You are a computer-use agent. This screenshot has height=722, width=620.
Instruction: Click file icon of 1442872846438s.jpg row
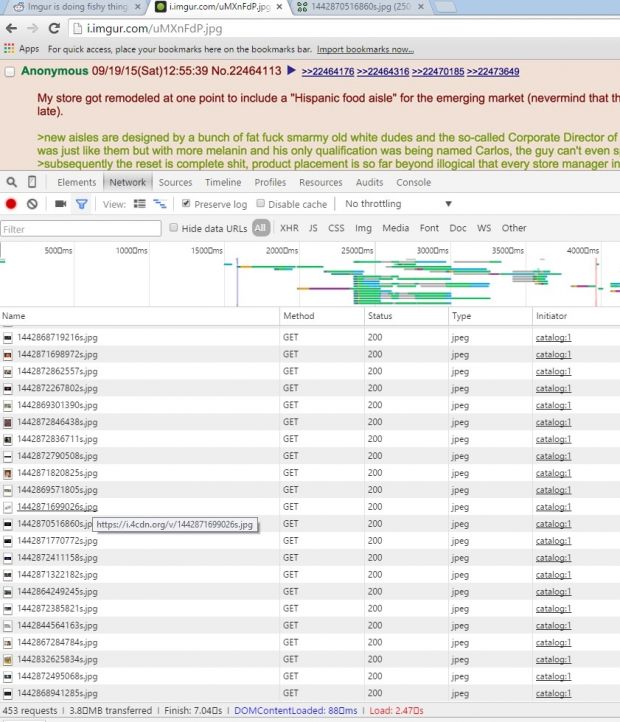[x=8, y=422]
